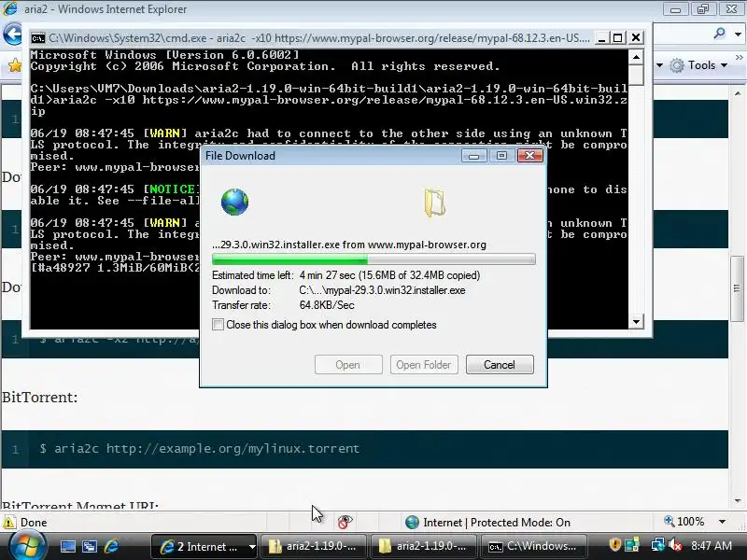Viewport: 747px width, 560px height.
Task: Click the cmd.exe icon in the console title bar
Action: pyautogui.click(x=37, y=38)
